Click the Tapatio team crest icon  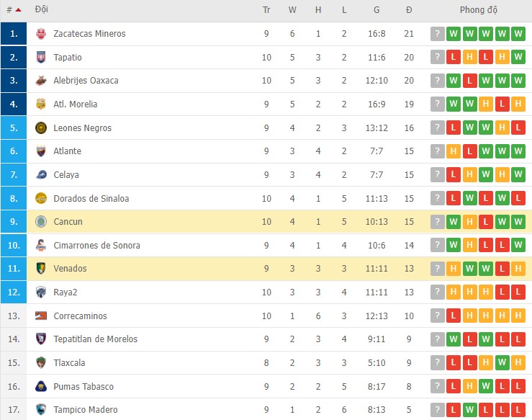click(41, 58)
